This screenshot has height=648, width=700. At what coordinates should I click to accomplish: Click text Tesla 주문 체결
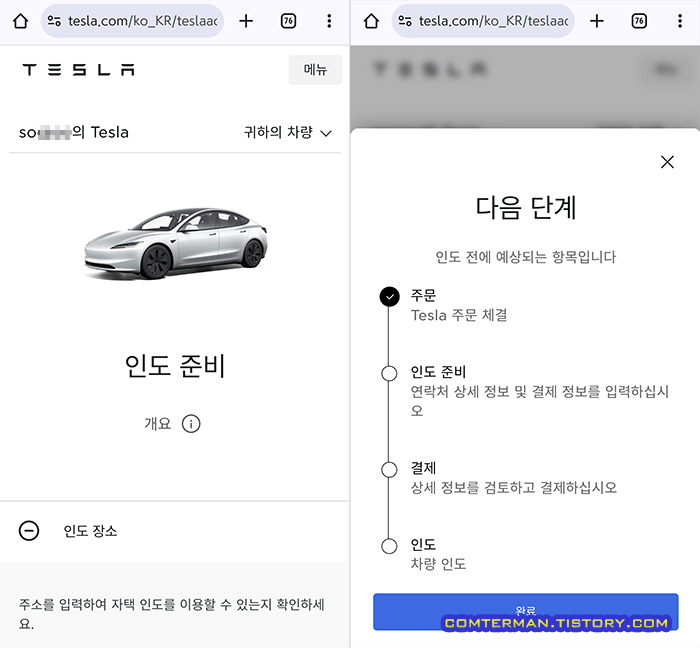[459, 315]
